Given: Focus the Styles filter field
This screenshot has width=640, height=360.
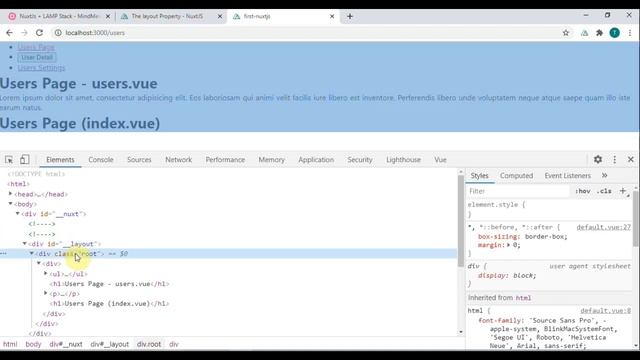Looking at the screenshot, I should pos(518,191).
